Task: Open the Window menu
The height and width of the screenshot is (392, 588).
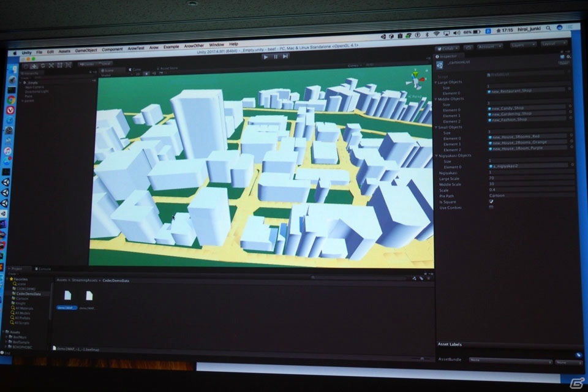Action: (216, 45)
